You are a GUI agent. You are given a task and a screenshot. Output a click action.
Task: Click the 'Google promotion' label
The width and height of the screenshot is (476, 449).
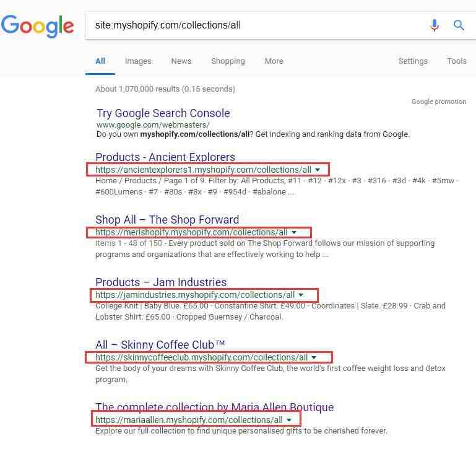tap(439, 102)
